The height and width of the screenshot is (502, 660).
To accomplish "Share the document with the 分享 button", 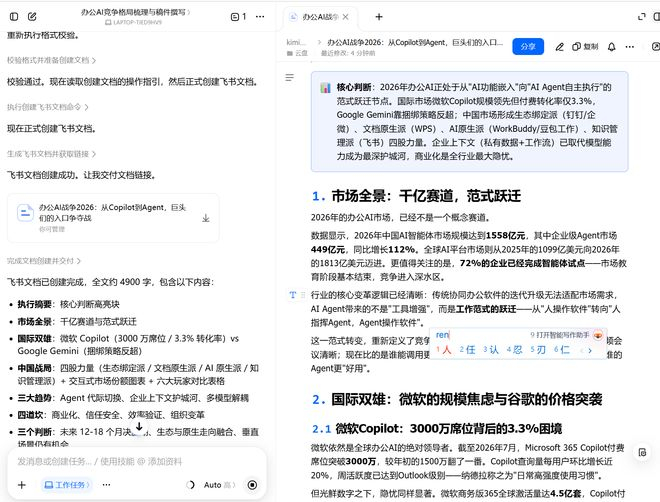I will [528, 46].
